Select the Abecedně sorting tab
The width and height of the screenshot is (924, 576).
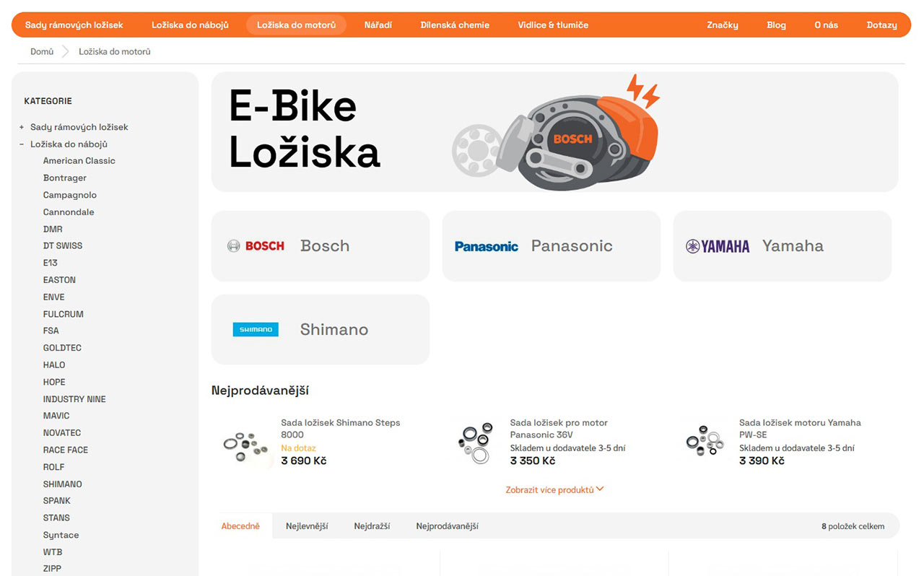(x=240, y=526)
